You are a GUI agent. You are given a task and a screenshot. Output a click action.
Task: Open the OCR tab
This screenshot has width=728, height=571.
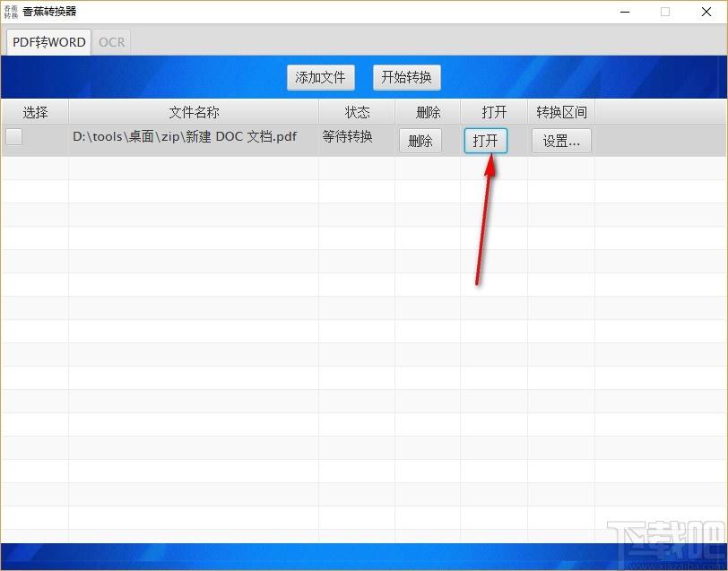click(111, 42)
